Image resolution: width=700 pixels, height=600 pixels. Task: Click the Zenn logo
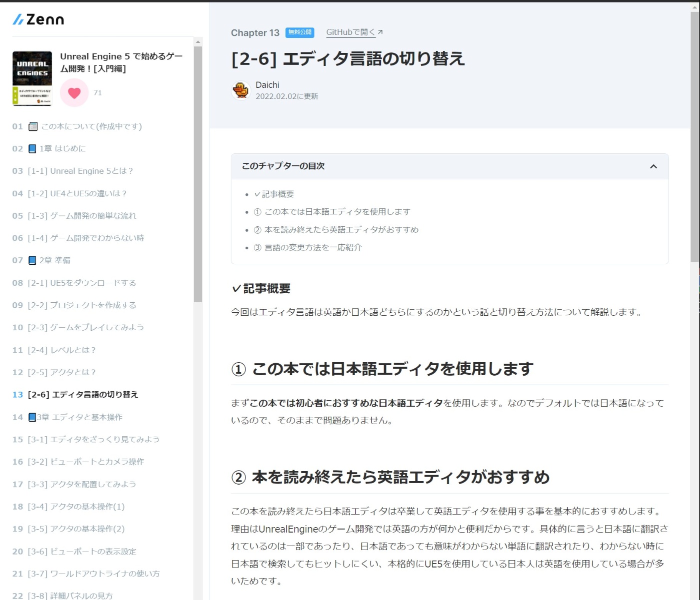tap(38, 19)
